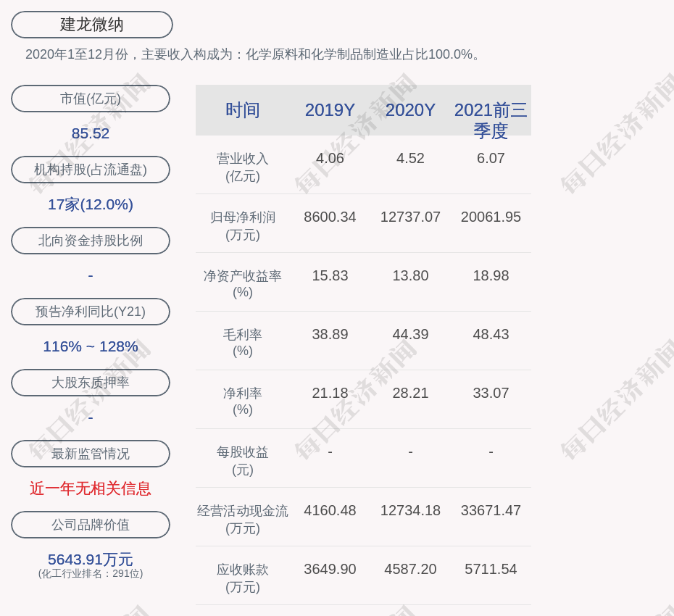Click the 2020Y column header
This screenshot has width=674, height=616.
click(410, 110)
